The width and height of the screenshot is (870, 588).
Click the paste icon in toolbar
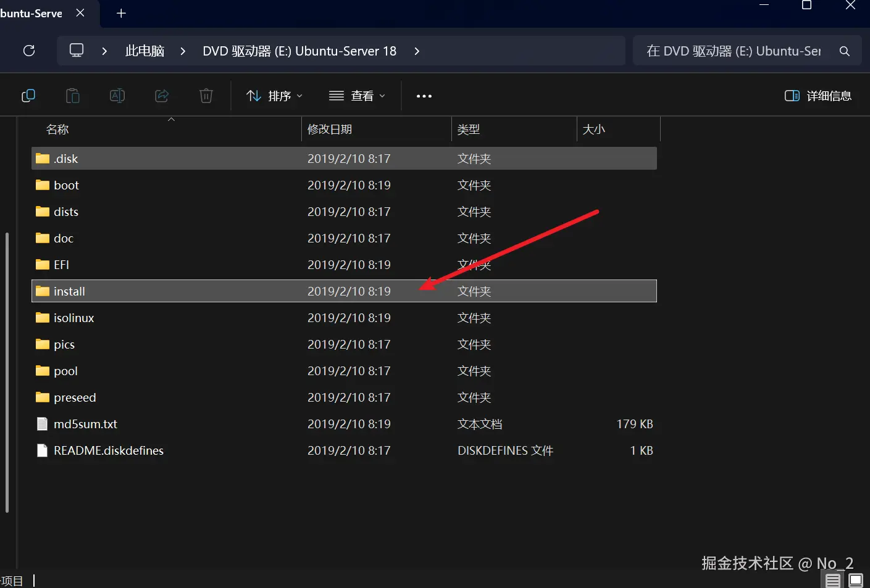[x=73, y=96]
